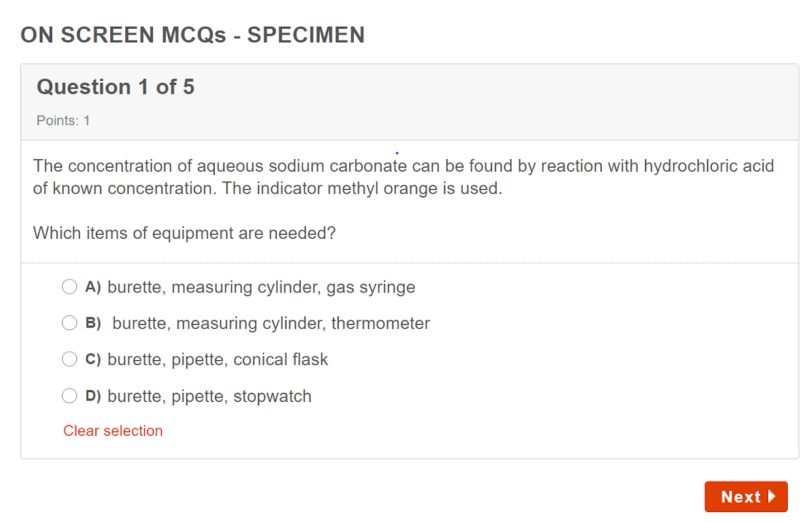Click the arrow icon on Next button
The height and width of the screenshot is (522, 812).
pyautogui.click(x=772, y=497)
